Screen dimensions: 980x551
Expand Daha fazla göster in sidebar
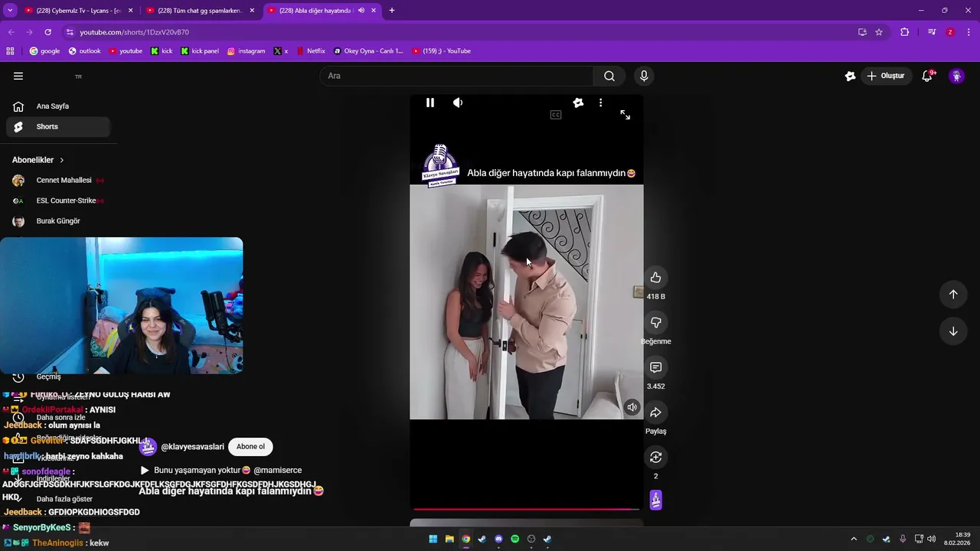click(x=64, y=499)
